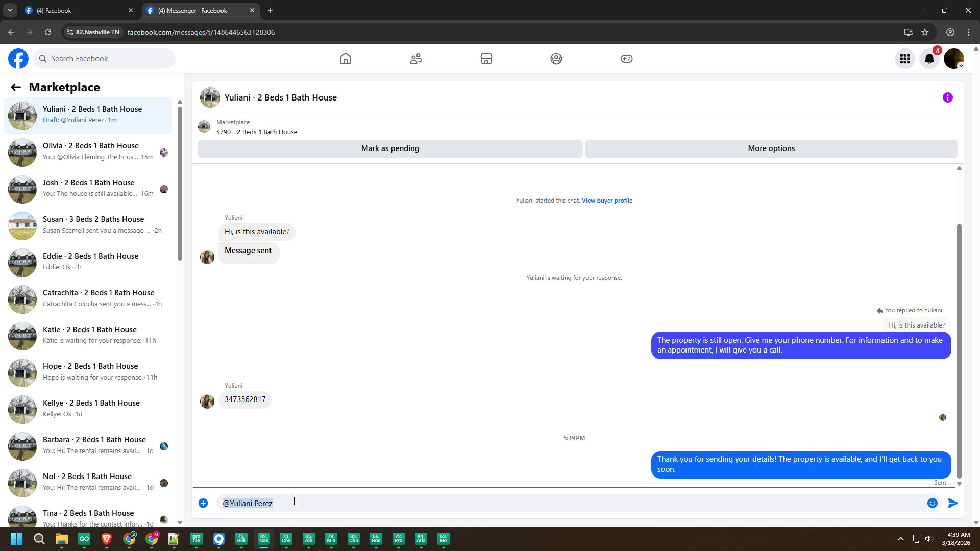
Task: Open the emoji picker in composer
Action: click(x=933, y=503)
